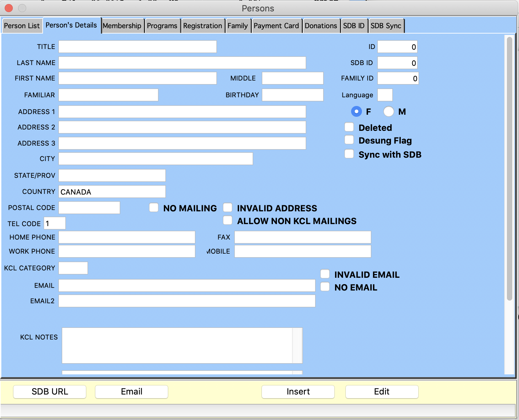Image resolution: width=519 pixels, height=420 pixels.
Task: Click the COUNTRY field containing CANADA
Action: (112, 192)
